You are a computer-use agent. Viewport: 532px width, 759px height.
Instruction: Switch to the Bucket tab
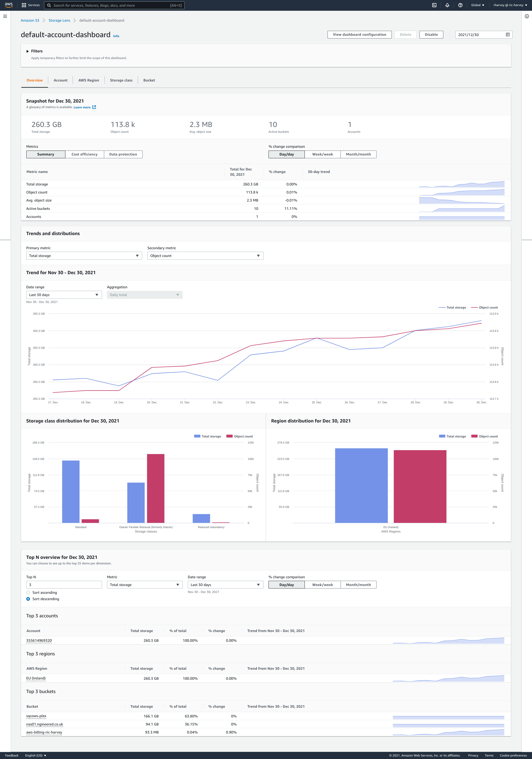pos(149,80)
